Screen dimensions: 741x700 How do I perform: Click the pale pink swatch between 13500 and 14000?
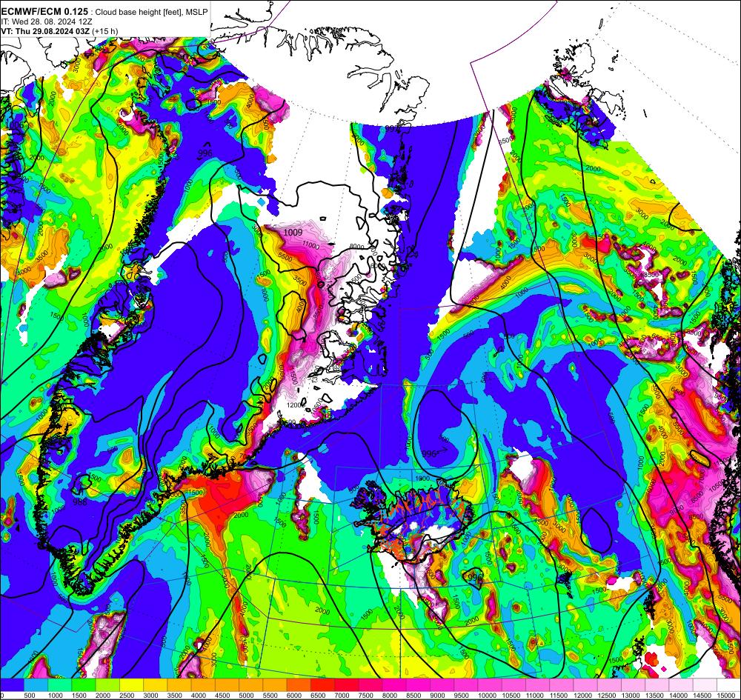click(657, 685)
